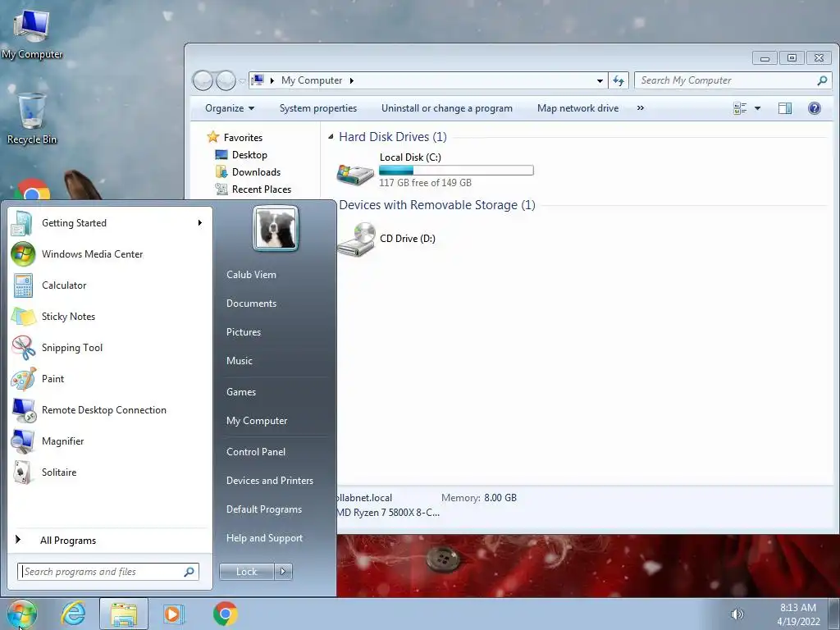Launch Google Chrome from the taskbar
Image resolution: width=840 pixels, height=630 pixels.
point(225,614)
